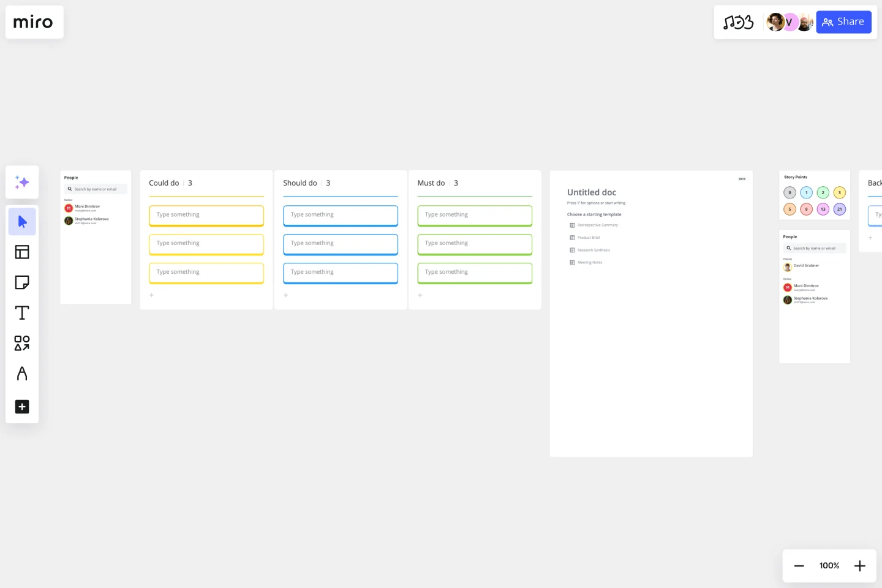Click David Grabner in the People panel

click(x=806, y=265)
